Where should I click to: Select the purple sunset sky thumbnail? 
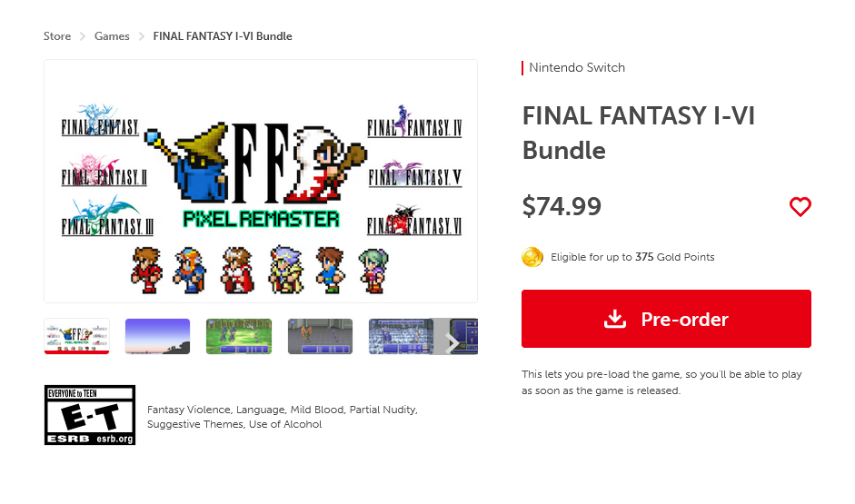tap(157, 336)
